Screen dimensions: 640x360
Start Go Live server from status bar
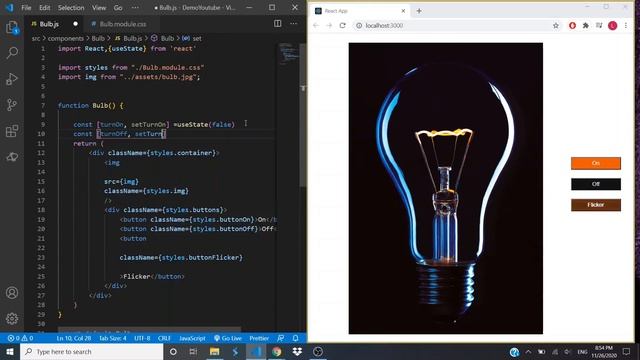tap(228, 338)
